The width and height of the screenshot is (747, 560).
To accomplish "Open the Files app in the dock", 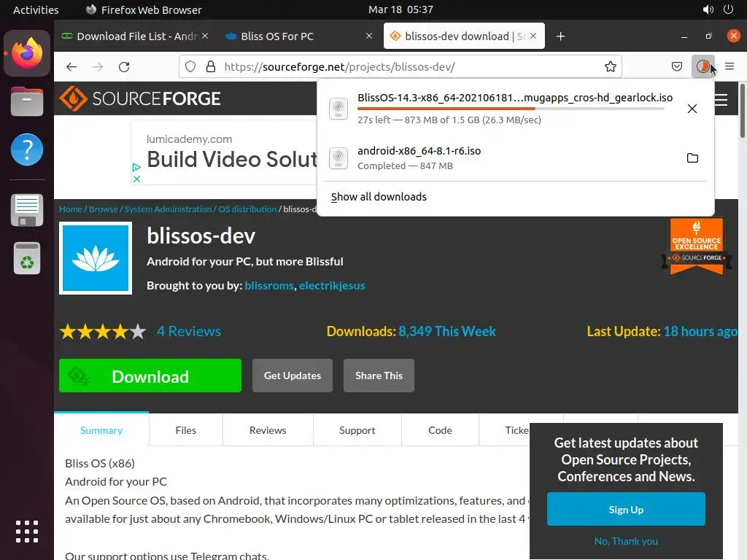I will (27, 101).
